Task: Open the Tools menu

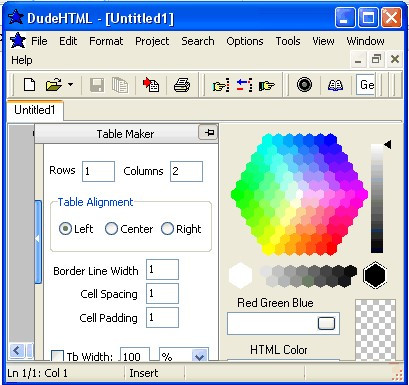Action: 288,41
